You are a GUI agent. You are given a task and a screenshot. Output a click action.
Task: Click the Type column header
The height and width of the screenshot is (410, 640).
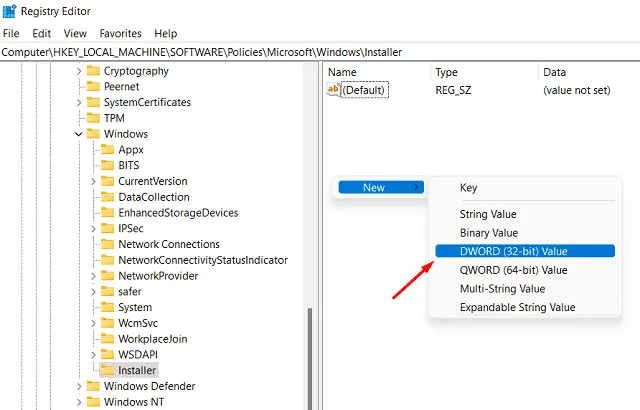(446, 72)
